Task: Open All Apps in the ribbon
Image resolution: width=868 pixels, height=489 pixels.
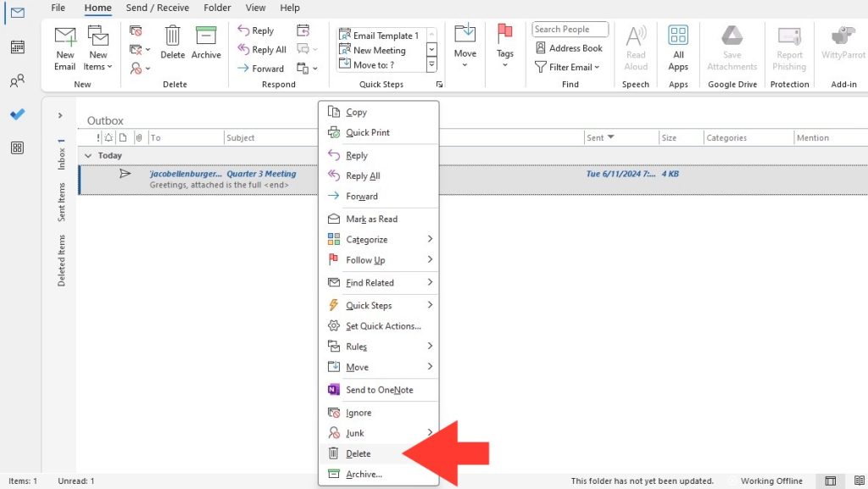Action: [x=678, y=48]
